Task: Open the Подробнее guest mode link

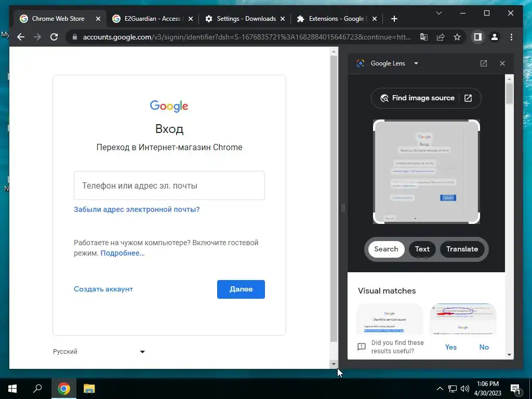Action: click(123, 253)
